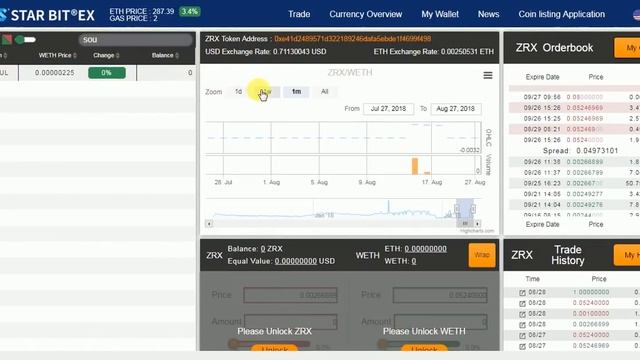This screenshot has height=360, width=640.
Task: Select the All zoom option
Action: tap(324, 91)
